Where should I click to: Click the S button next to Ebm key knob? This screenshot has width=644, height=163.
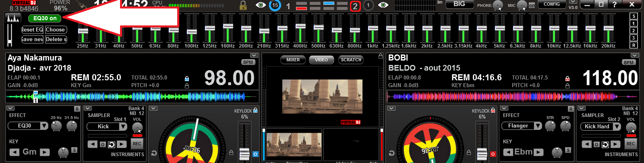click(568, 150)
